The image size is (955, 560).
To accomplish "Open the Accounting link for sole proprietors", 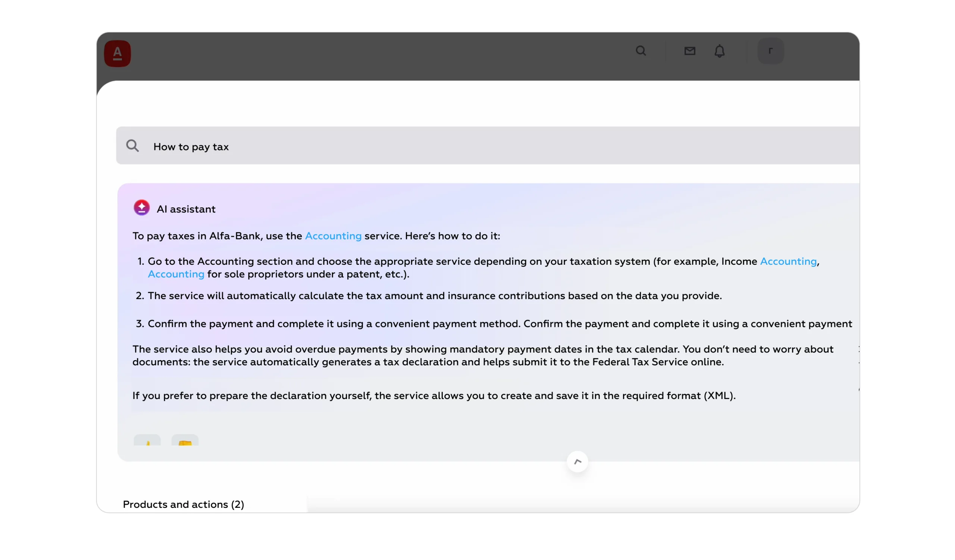I will coord(176,274).
